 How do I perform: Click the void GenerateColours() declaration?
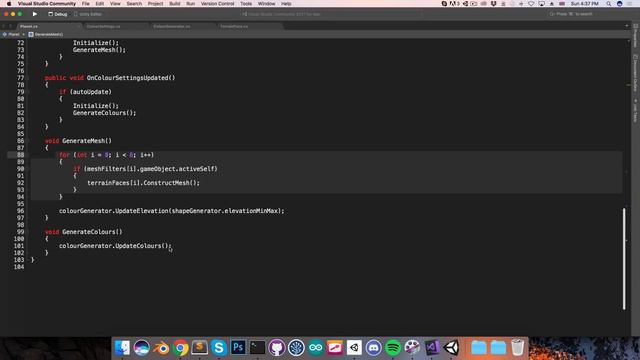click(x=84, y=232)
